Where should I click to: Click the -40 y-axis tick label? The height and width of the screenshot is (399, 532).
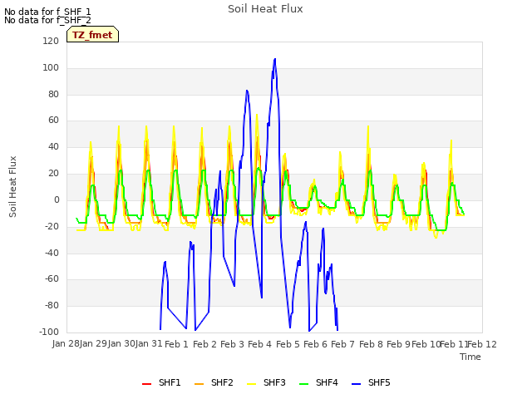[52, 253]
